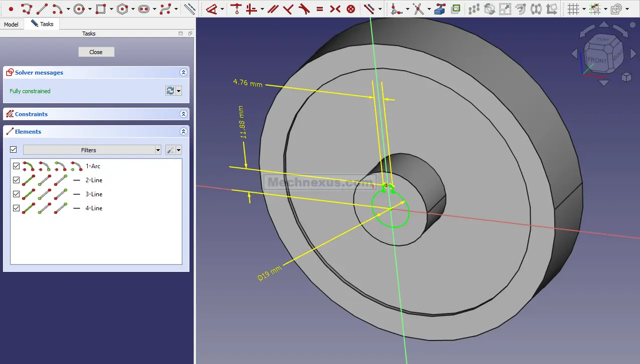Select the Create Line tool
640x364 pixels.
click(42, 9)
